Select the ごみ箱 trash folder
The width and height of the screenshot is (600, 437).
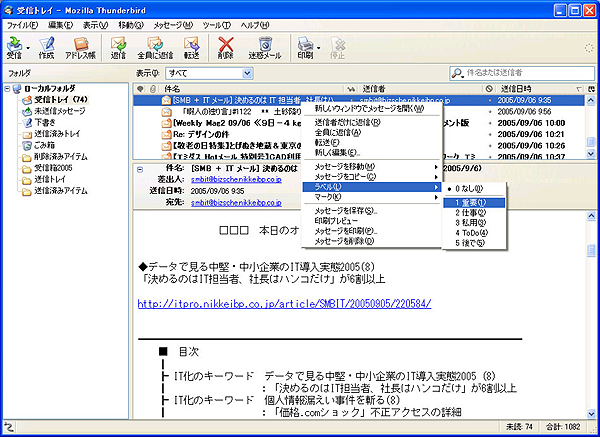[38, 145]
